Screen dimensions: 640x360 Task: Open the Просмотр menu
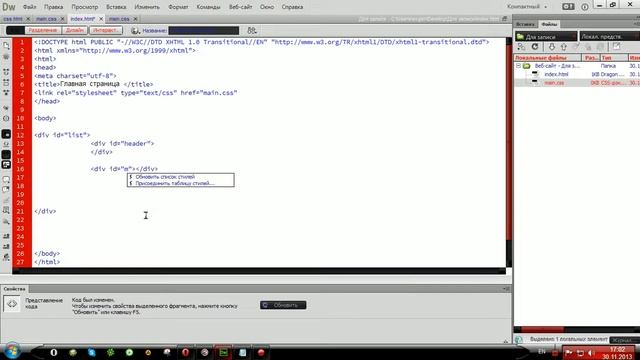85,7
